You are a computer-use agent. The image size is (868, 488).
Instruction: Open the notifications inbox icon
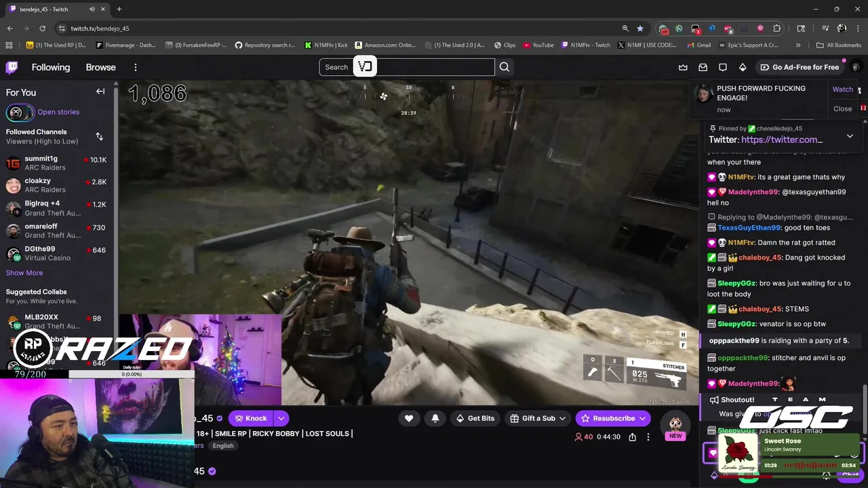tap(703, 67)
